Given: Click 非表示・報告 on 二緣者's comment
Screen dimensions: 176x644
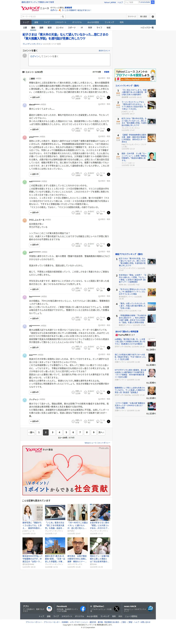Looking at the screenshot, I should click(x=104, y=78).
